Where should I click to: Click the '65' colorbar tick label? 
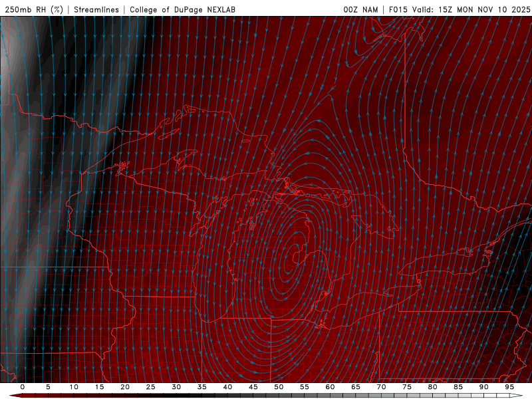(356, 387)
